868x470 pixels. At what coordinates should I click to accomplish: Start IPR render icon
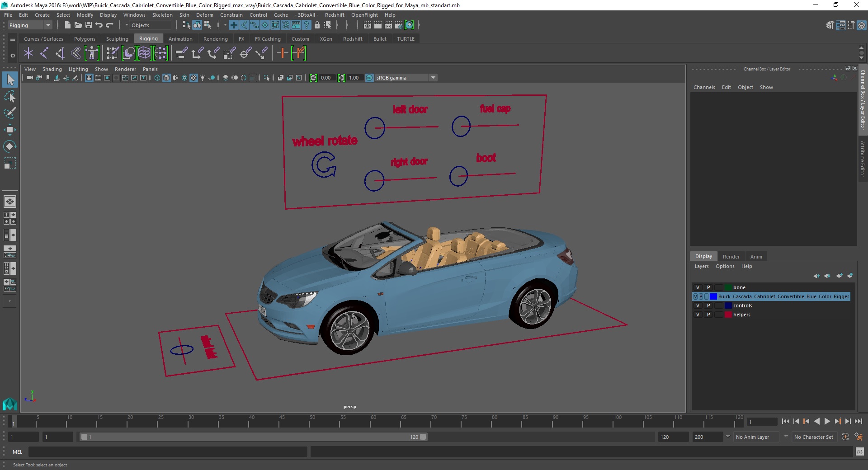point(388,25)
